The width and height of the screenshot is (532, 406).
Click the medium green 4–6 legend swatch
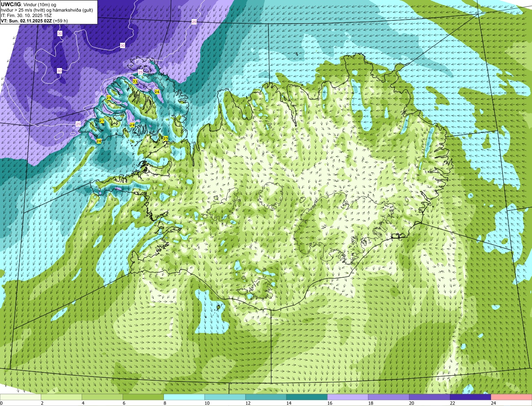[x=103, y=397]
